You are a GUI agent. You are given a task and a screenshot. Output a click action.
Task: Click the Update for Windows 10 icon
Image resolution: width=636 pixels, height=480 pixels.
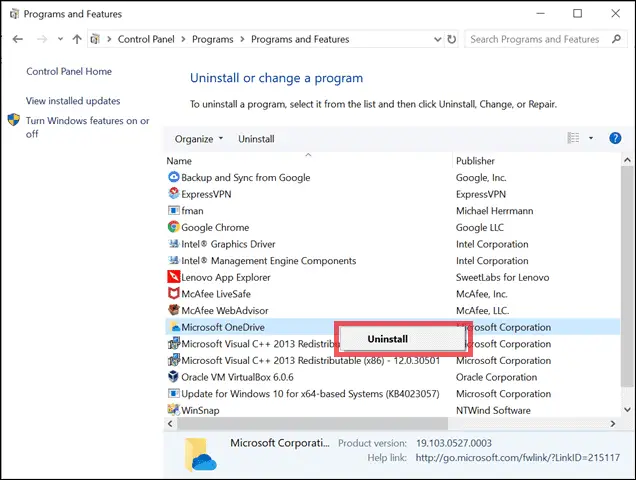[174, 393]
